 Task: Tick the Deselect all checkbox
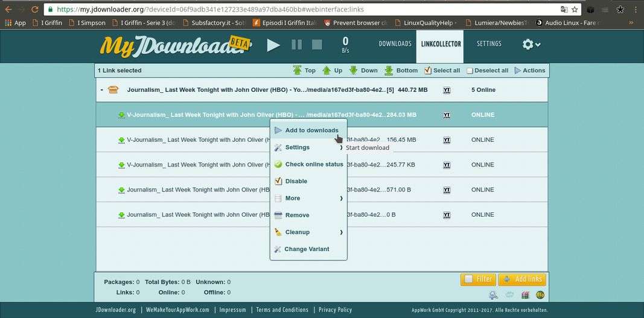coord(470,71)
